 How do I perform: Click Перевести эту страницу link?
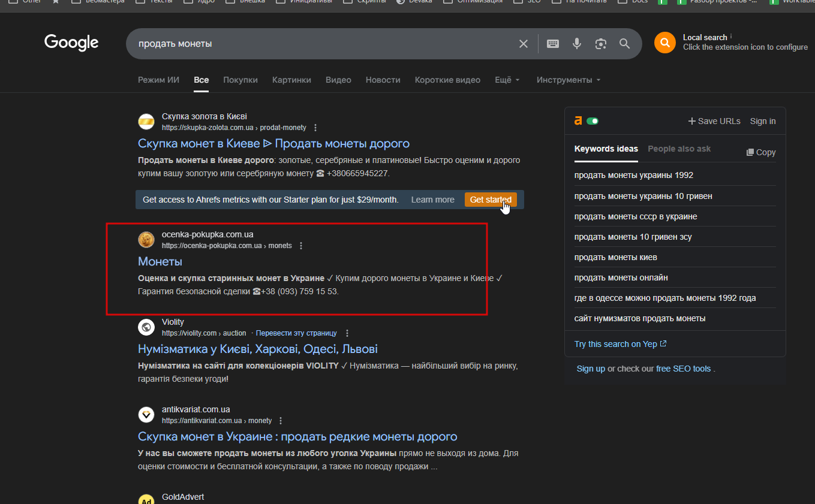(296, 333)
